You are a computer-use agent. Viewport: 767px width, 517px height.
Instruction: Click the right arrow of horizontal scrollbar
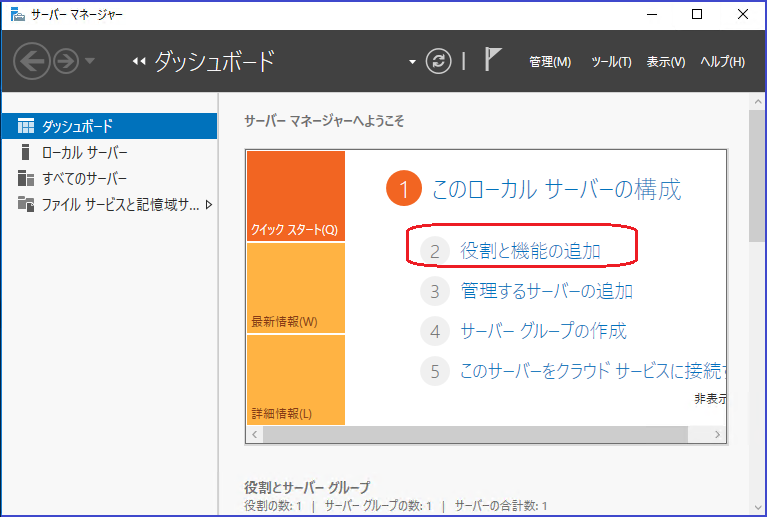717,434
